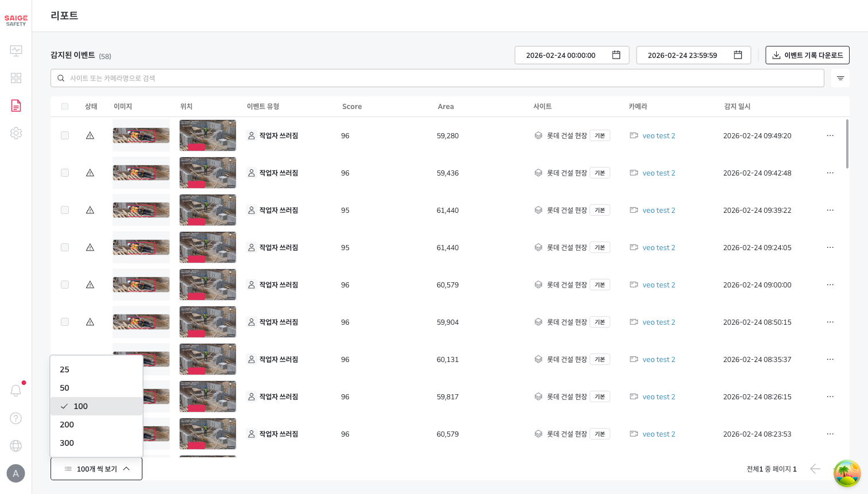Open the report document sidebar icon
Viewport: 868px width, 494px height.
point(16,106)
